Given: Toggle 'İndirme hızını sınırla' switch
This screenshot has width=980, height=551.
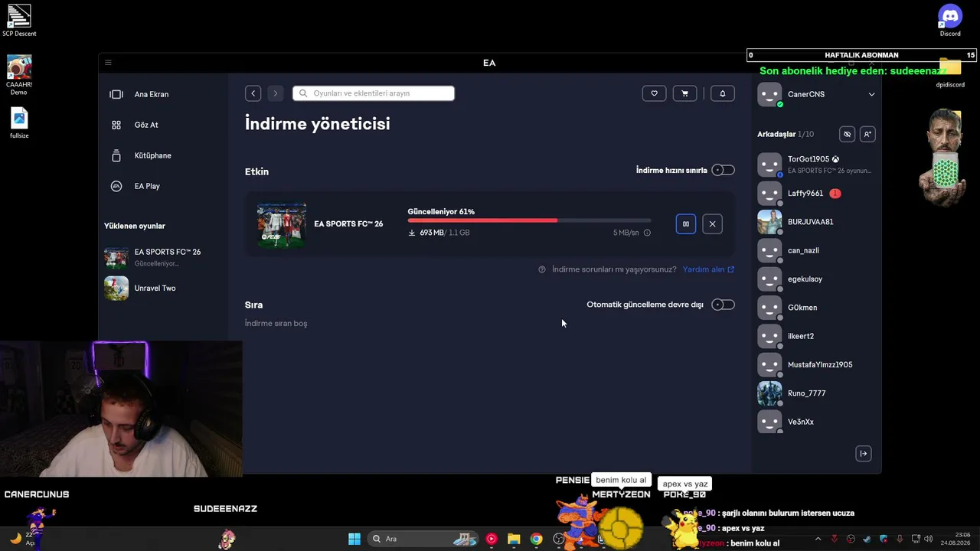Looking at the screenshot, I should [x=723, y=170].
